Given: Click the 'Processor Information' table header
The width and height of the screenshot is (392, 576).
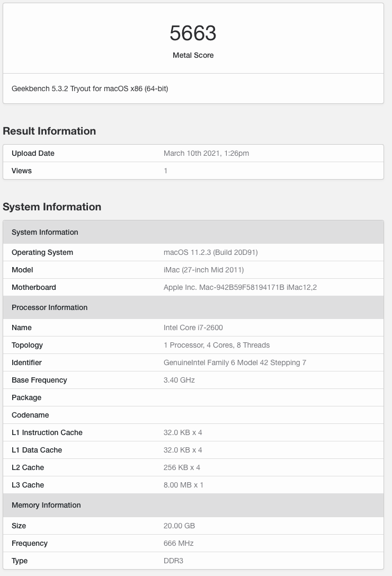Looking at the screenshot, I should 193,307.
